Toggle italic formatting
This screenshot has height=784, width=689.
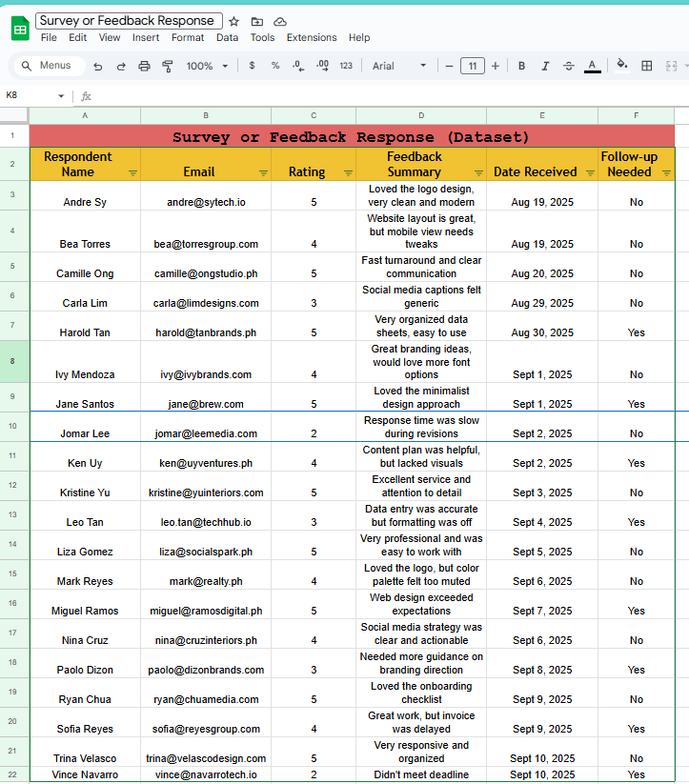coord(545,66)
